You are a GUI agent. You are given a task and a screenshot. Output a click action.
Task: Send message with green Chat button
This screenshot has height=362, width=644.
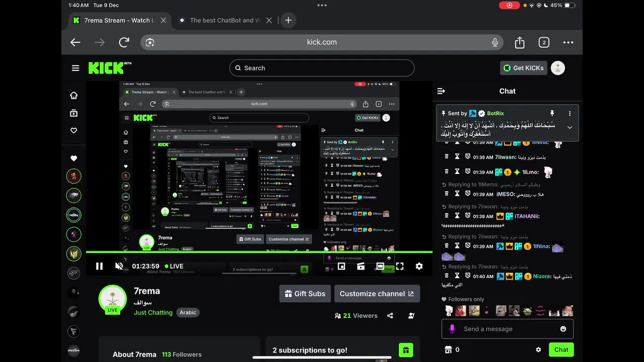tap(561, 349)
